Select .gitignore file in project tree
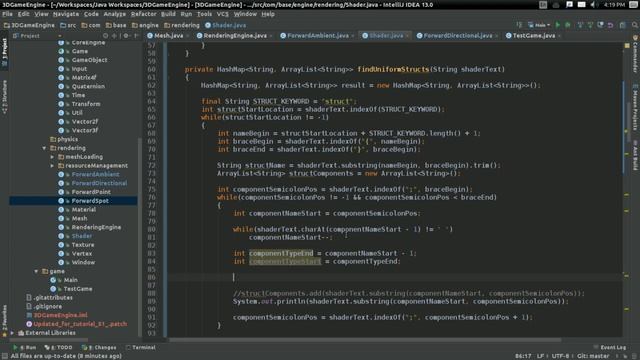This screenshot has height=360, width=640. pyautogui.click(x=48, y=307)
